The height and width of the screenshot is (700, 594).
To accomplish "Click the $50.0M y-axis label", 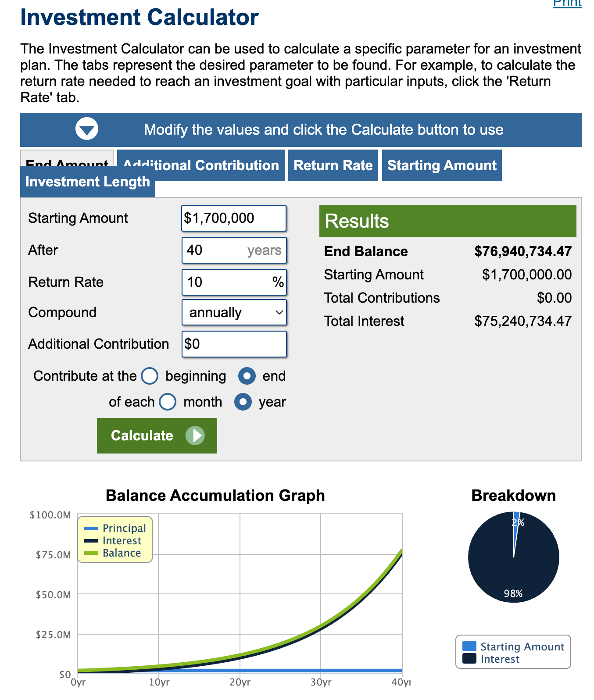I will [53, 595].
